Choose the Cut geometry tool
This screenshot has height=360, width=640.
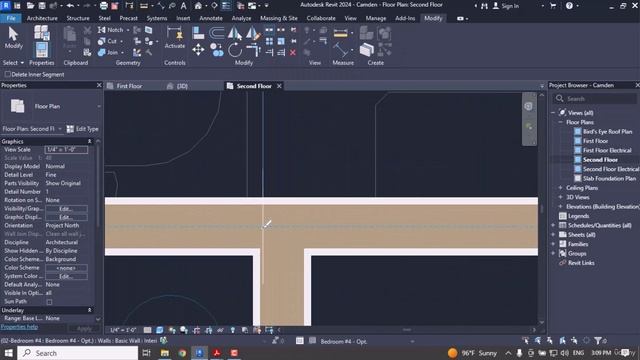[108, 41]
